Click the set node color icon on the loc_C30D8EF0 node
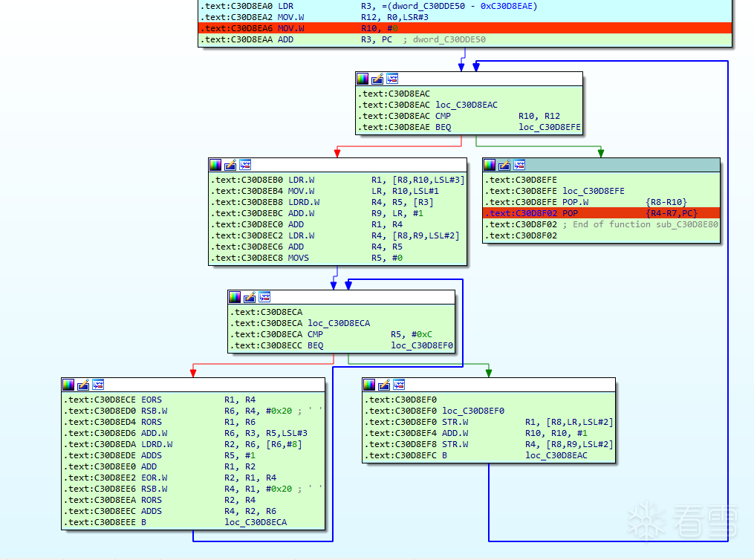754x560 pixels. (369, 385)
